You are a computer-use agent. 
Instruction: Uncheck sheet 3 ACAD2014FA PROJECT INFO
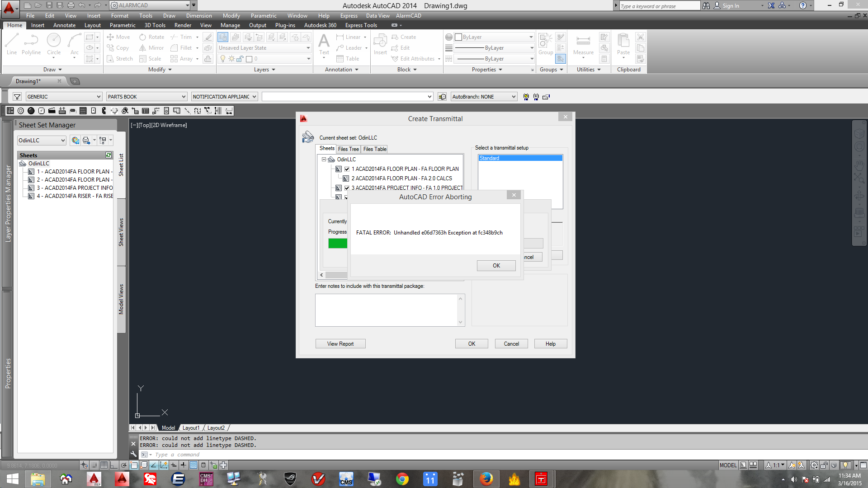tap(347, 188)
